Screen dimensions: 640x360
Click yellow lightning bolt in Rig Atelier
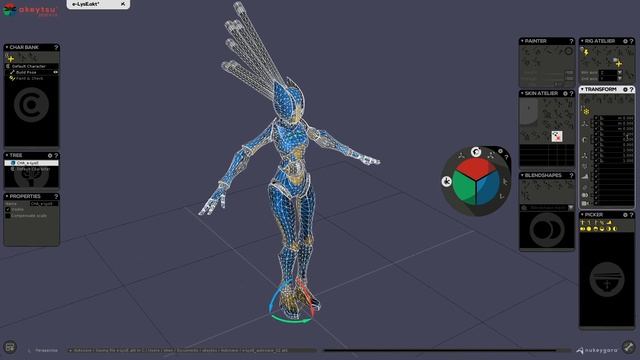pos(586,52)
